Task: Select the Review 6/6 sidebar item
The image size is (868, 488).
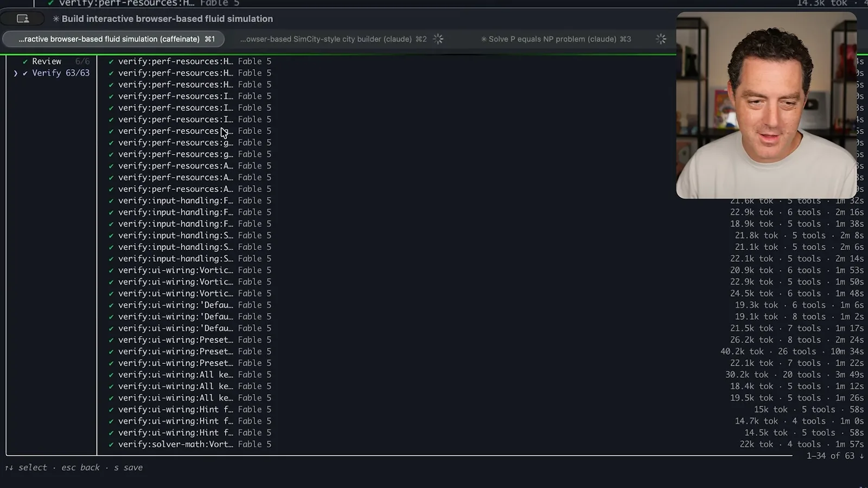Action: click(56, 61)
